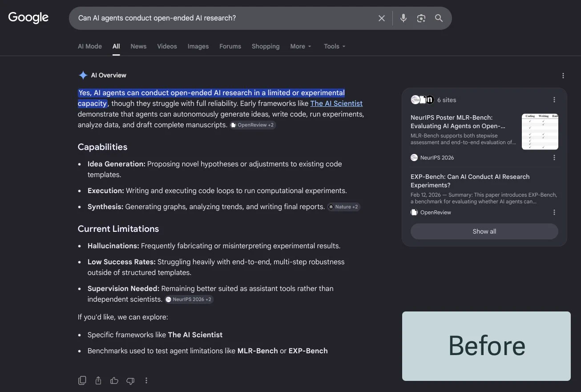Click the bold 'MLR-Bench' text in suggestions
The image size is (581, 392).
258,351
